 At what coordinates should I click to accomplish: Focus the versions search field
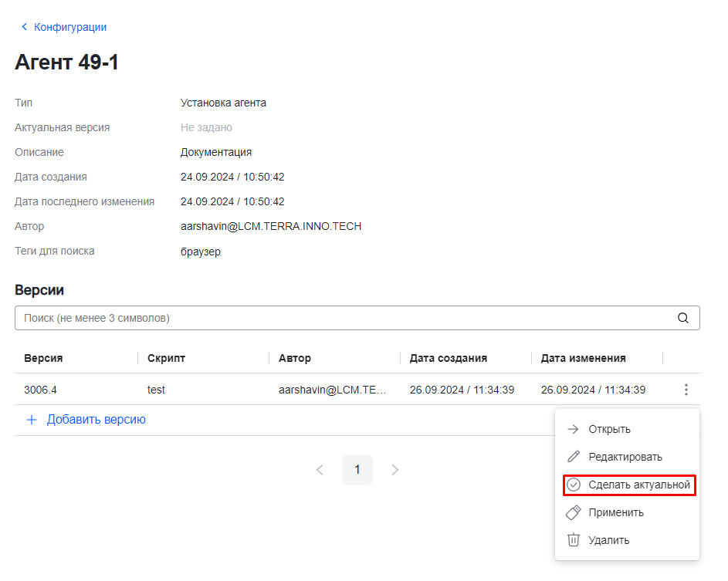point(340,318)
